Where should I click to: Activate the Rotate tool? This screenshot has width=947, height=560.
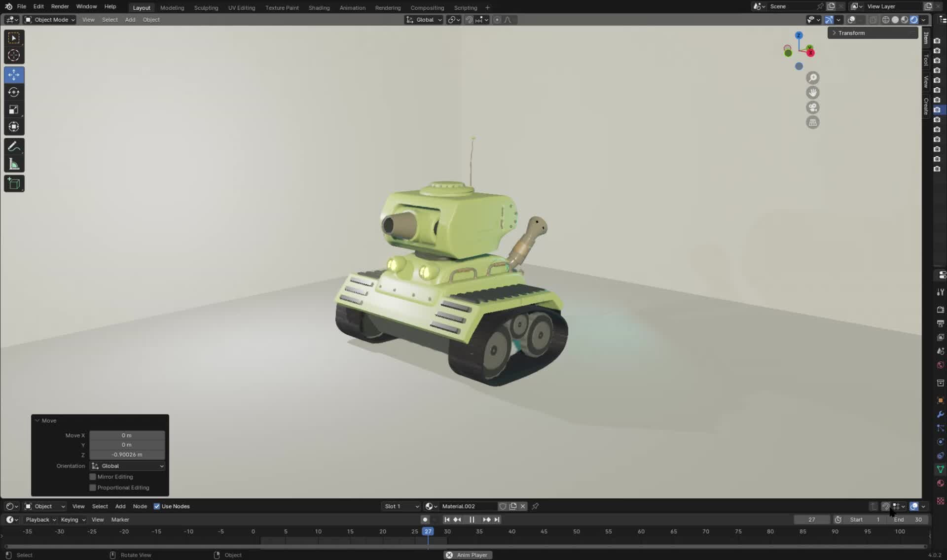point(14,92)
